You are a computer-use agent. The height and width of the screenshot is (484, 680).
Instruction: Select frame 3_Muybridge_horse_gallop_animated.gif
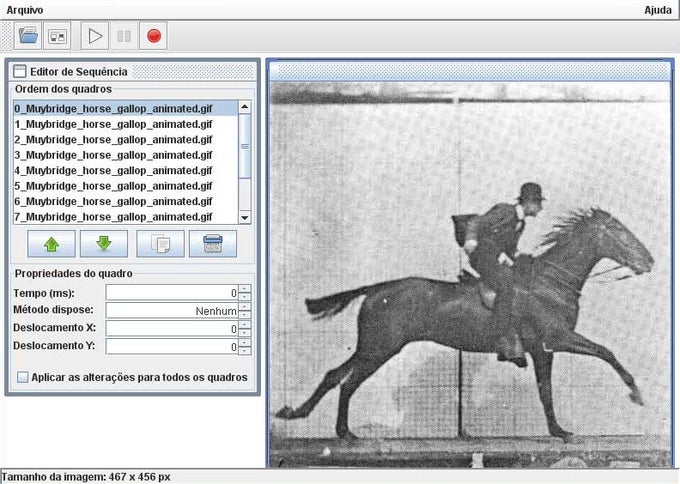[x=126, y=155]
